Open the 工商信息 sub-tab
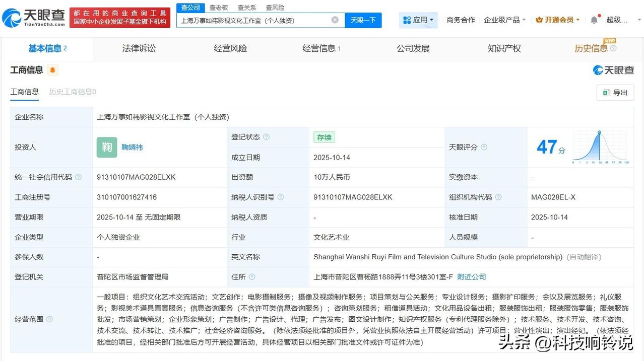The image size is (644, 361). (25, 92)
